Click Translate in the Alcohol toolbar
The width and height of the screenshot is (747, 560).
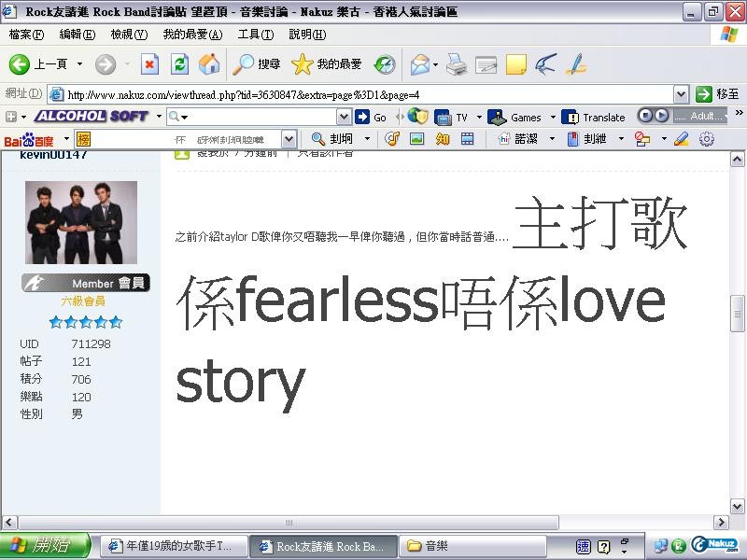coord(594,118)
